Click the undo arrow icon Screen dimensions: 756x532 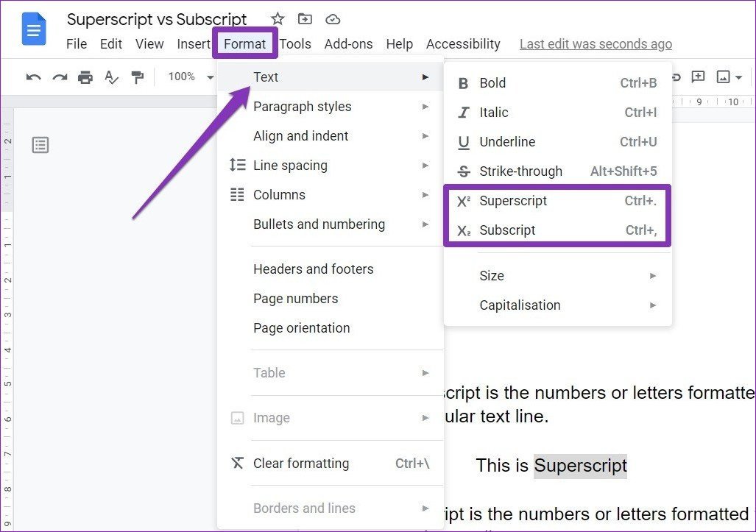point(33,77)
